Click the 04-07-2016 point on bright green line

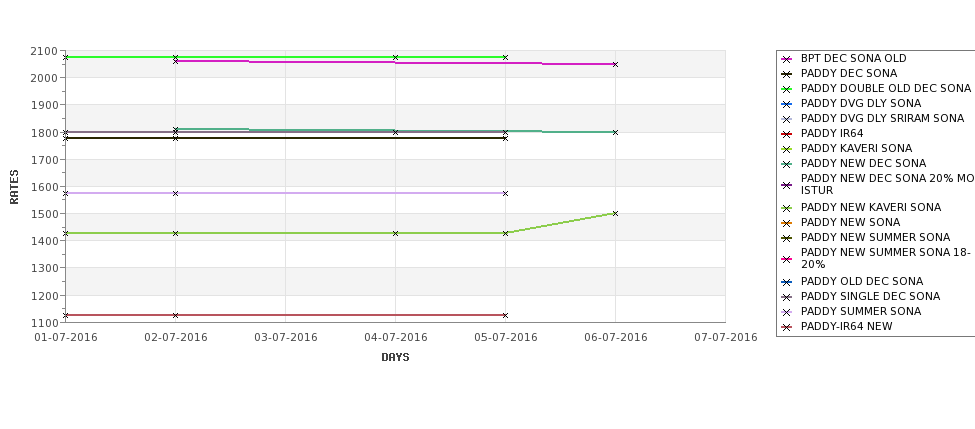395,57
